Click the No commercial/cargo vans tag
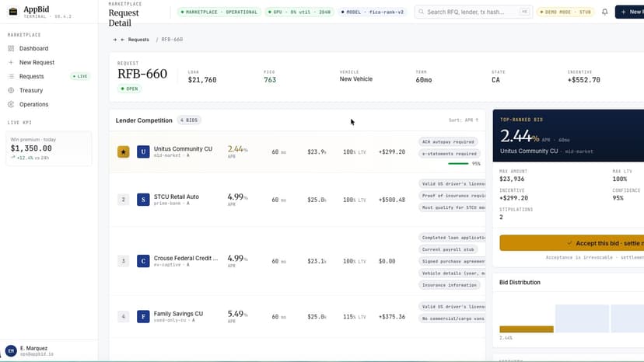 [452, 318]
